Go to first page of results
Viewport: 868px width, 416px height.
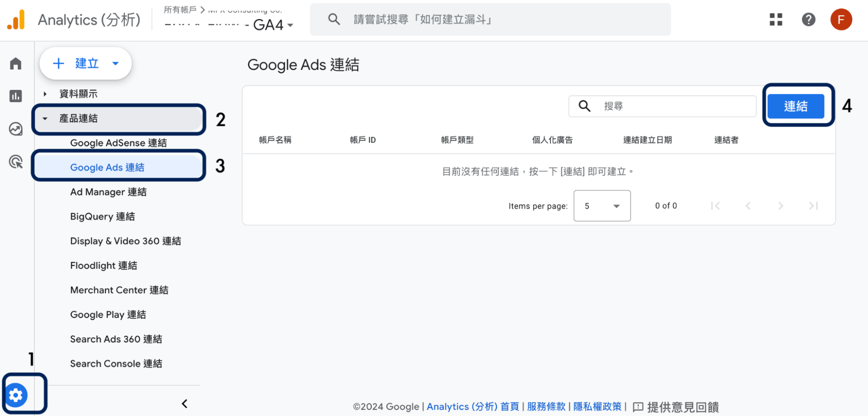pyautogui.click(x=715, y=206)
